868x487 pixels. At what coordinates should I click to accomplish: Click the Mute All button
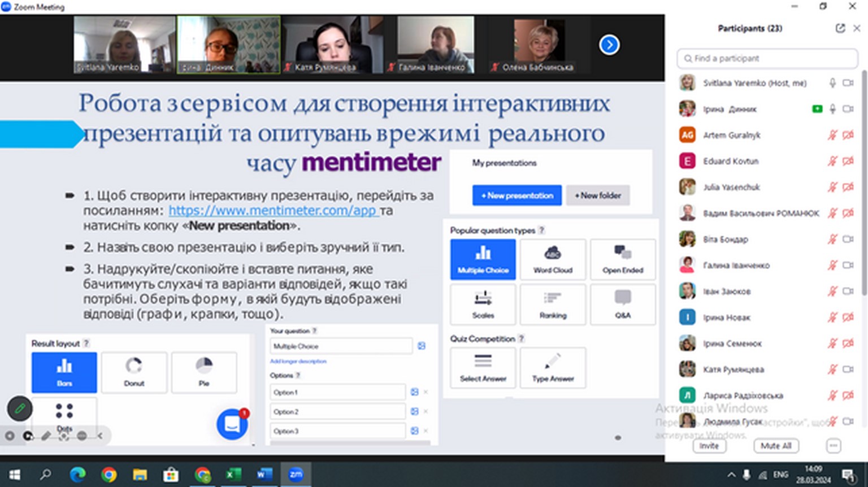click(776, 446)
